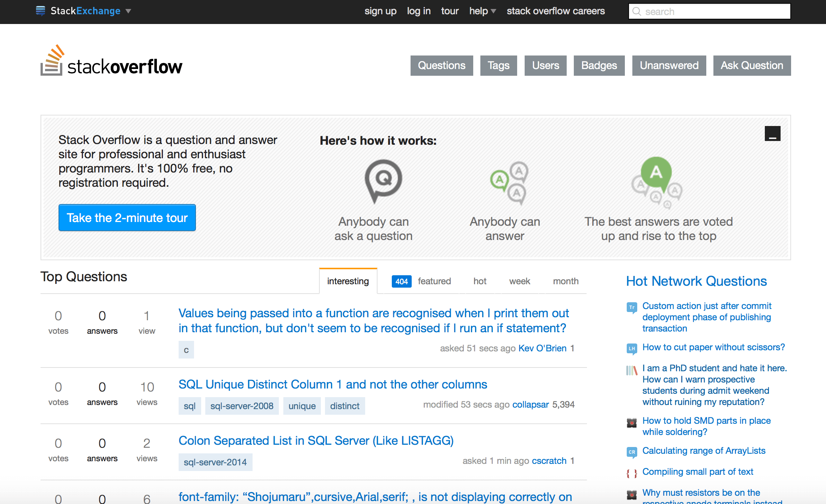Open the Tags navigation button
This screenshot has width=826, height=504.
coord(499,66)
